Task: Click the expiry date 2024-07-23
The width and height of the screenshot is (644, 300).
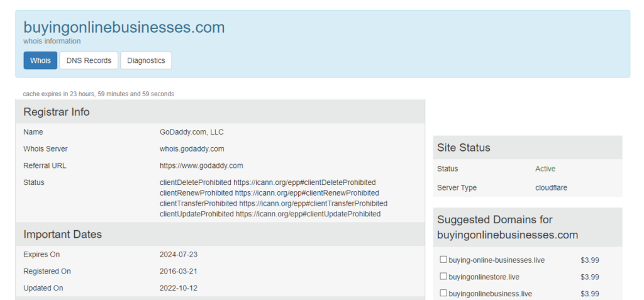Action: point(179,254)
